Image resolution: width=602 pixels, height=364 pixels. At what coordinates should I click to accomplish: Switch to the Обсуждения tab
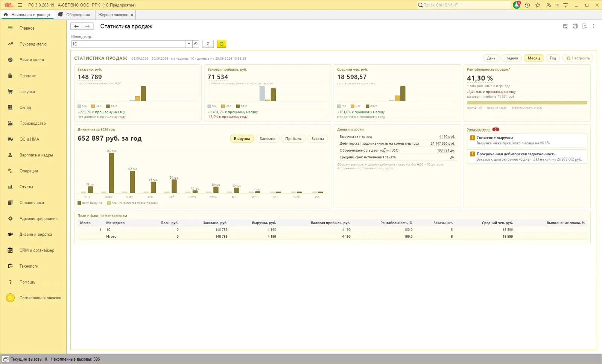[74, 15]
